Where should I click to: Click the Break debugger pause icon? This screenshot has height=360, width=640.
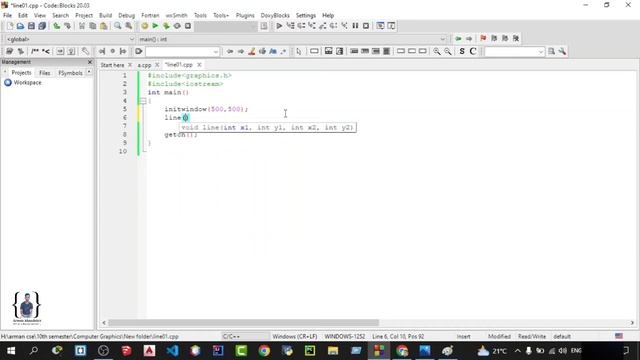coord(355,26)
